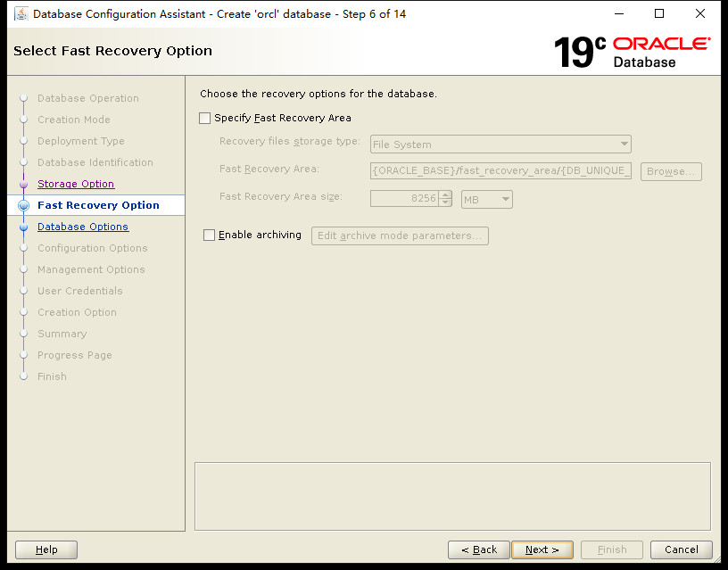Click the Management Options step
Screen dimensions: 728x570
(x=91, y=269)
